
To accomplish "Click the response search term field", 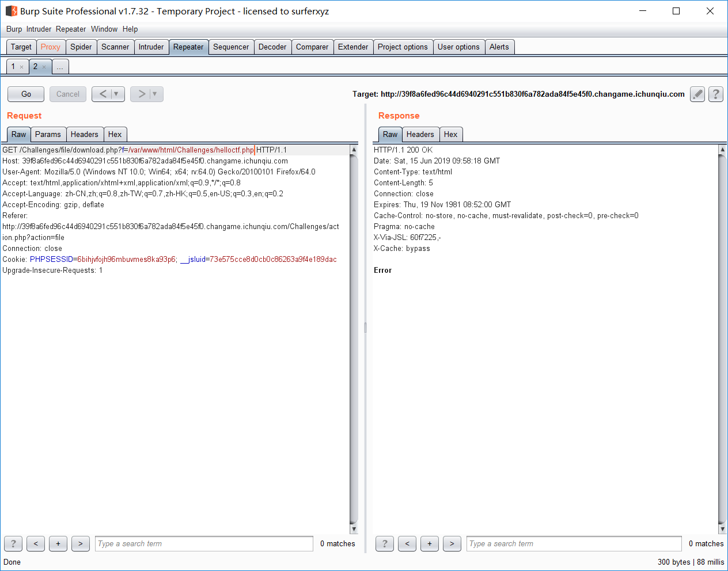I will pos(574,543).
